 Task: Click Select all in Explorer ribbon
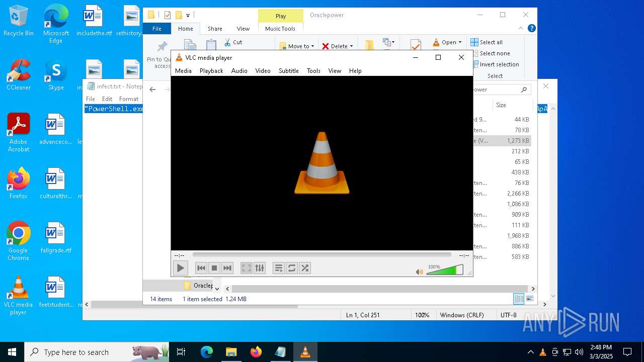487,42
